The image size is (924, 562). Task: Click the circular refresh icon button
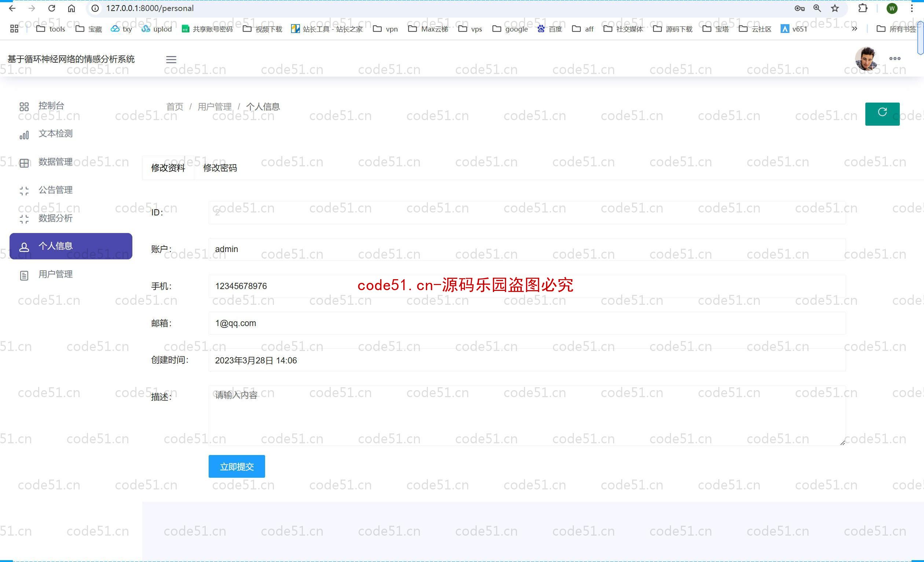(883, 114)
